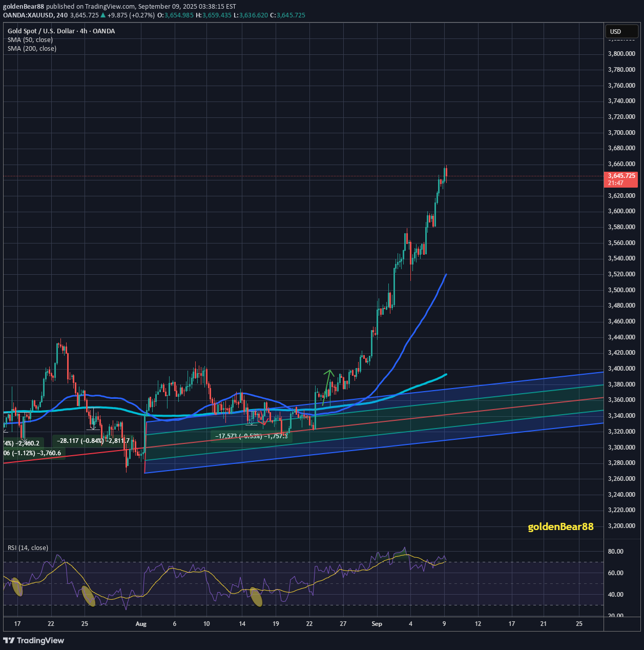Click the Aug label on the time axis
The width and height of the screenshot is (644, 650).
[x=141, y=624]
